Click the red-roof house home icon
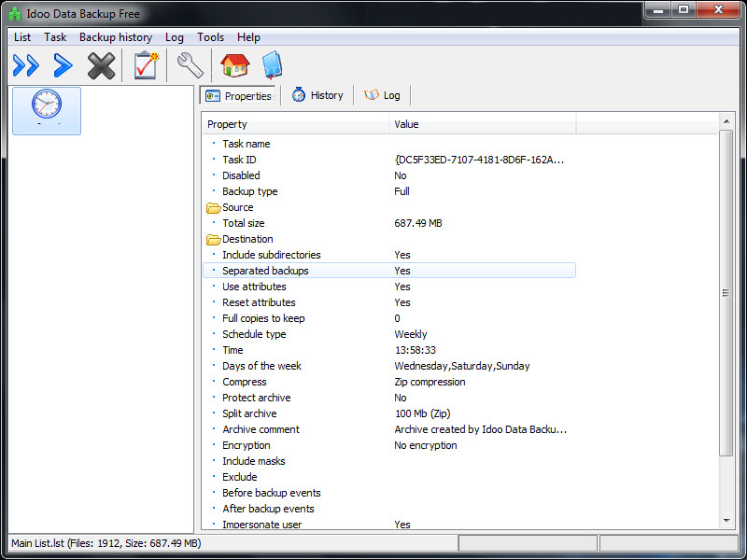The height and width of the screenshot is (560, 747). point(235,65)
